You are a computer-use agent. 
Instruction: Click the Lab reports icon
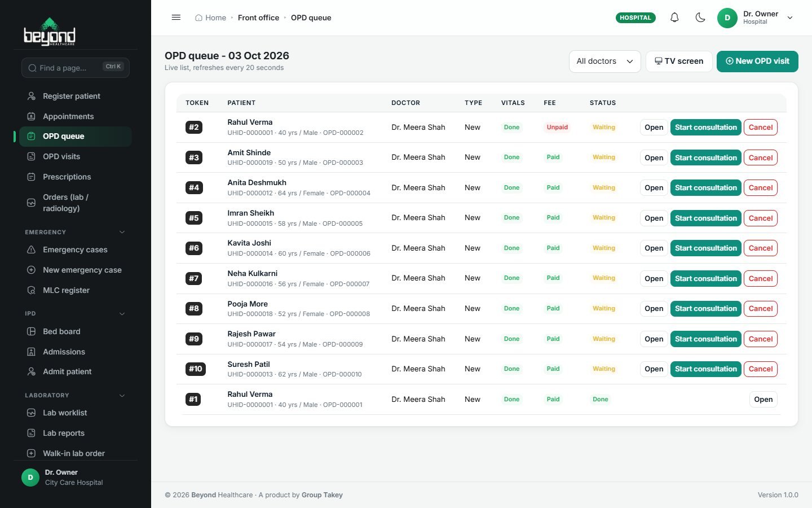pos(32,433)
